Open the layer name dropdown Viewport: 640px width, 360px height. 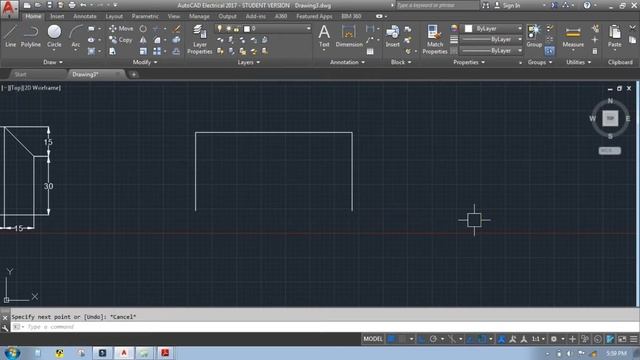coord(308,29)
